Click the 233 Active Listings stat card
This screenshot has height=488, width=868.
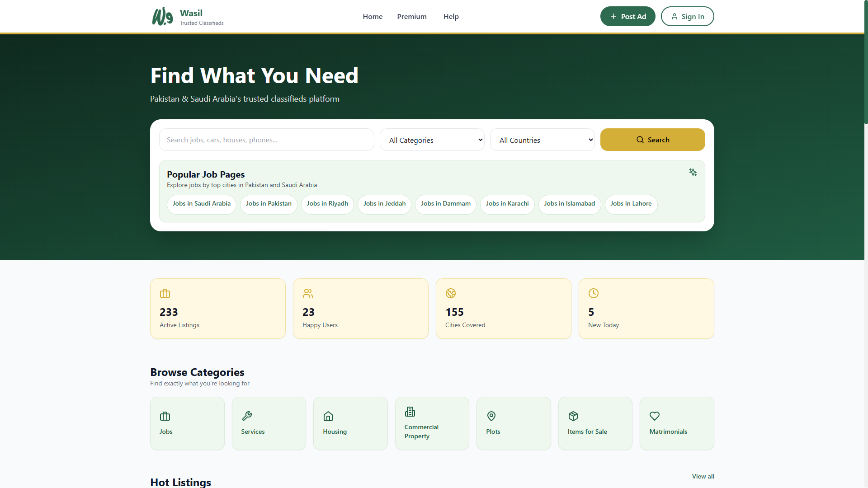(218, 309)
